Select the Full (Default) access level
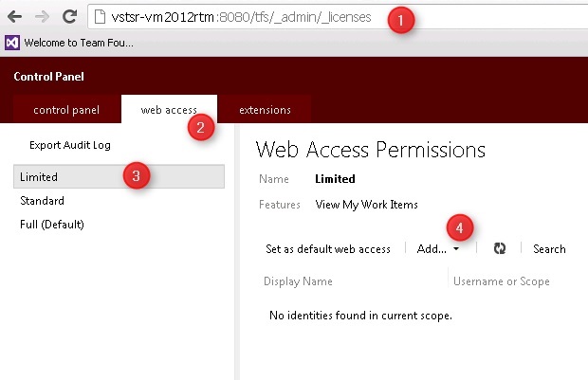This screenshot has width=588, height=380. point(52,225)
